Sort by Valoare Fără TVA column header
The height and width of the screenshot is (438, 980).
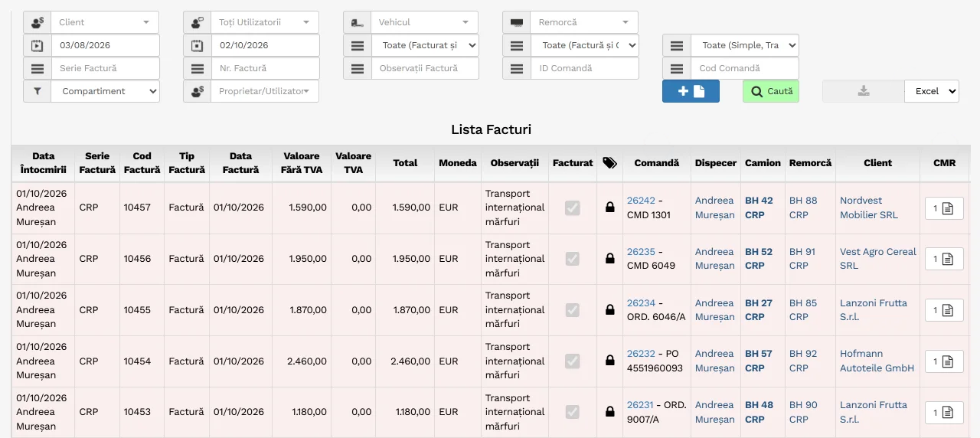[x=301, y=162]
